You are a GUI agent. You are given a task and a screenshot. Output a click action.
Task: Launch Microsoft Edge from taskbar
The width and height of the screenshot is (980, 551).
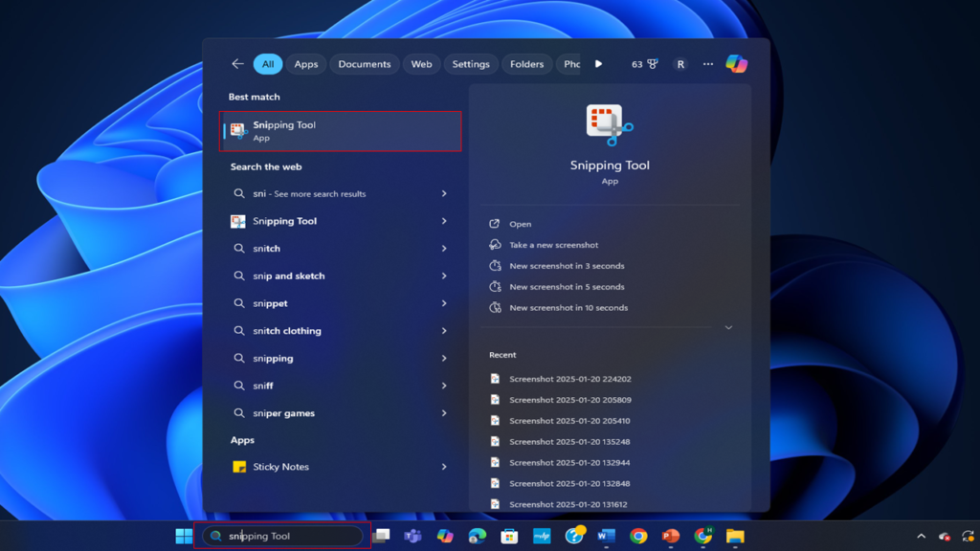(x=478, y=536)
